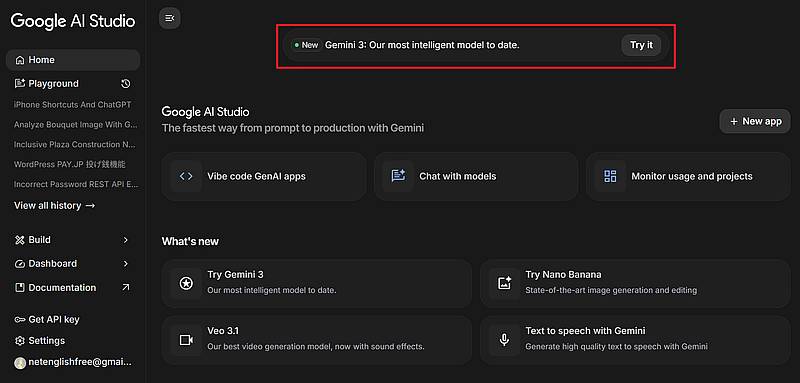Expand the Build section chevron
Image resolution: width=800 pixels, height=383 pixels.
click(126, 240)
